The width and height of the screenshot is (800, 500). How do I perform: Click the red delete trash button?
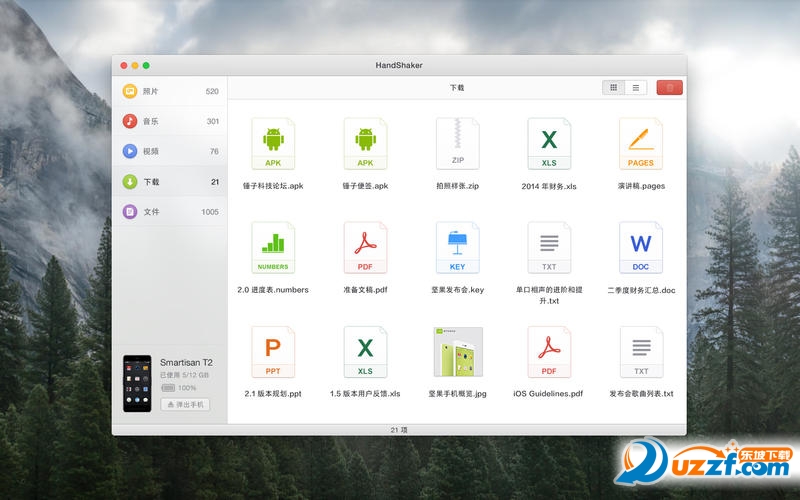[x=669, y=88]
